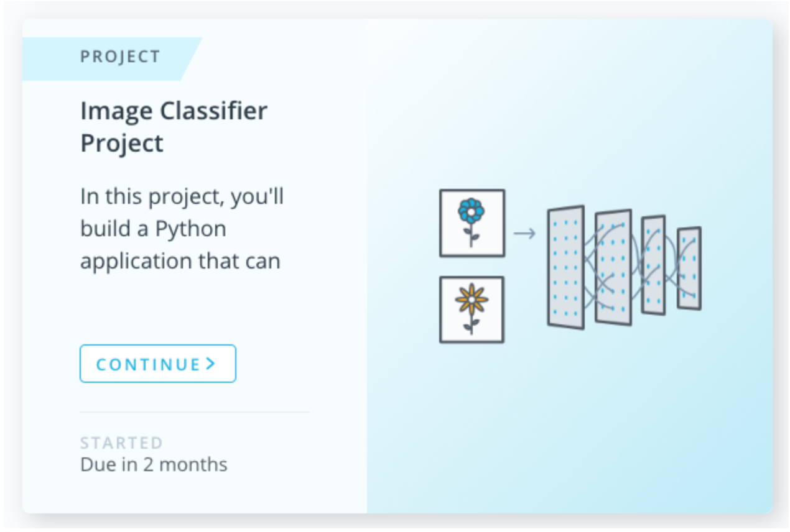Click the orange flower's stem
790x532 pixels.
coord(472,324)
